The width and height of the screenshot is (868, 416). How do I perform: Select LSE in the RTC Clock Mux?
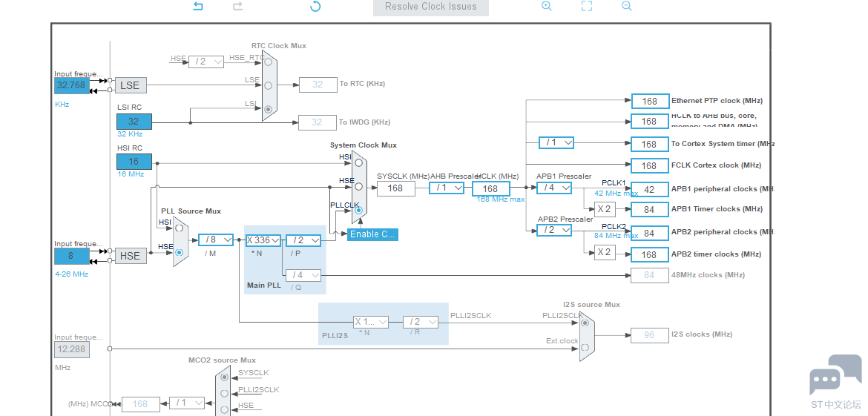pos(268,85)
